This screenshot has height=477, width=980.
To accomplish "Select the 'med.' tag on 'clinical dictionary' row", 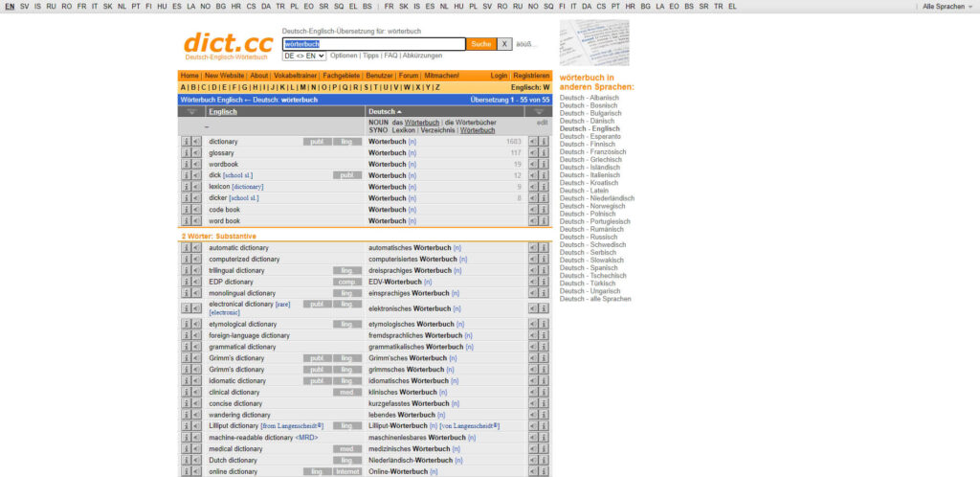I will [x=347, y=393].
